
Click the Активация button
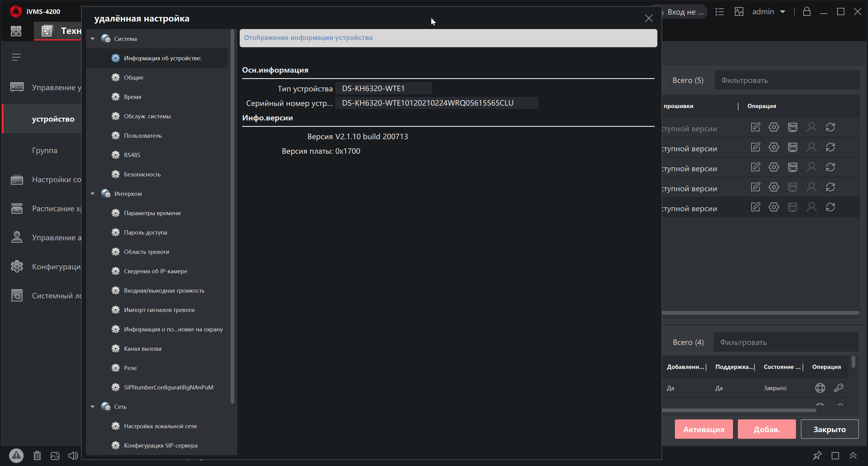tap(704, 429)
